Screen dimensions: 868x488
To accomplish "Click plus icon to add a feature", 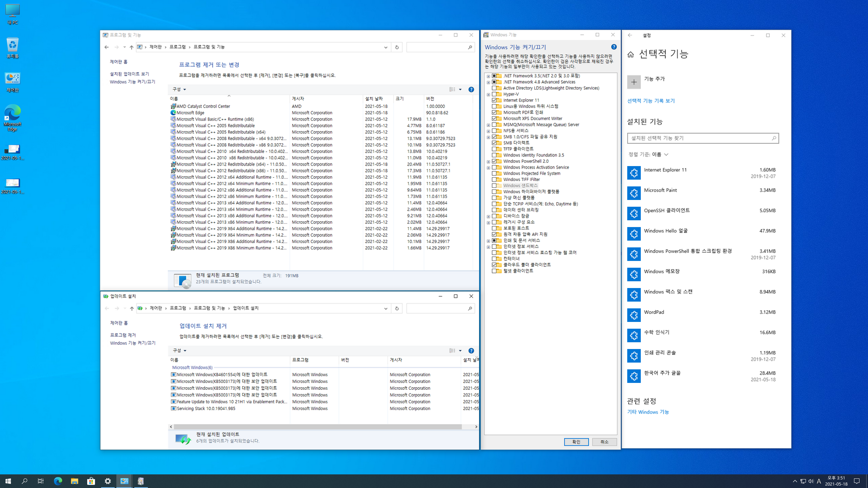I will (x=634, y=82).
